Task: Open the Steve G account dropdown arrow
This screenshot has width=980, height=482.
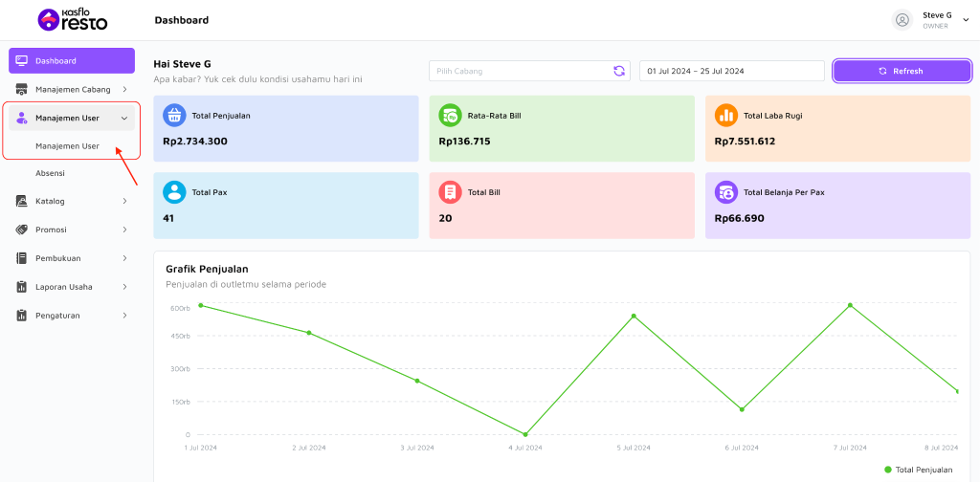Action: pos(966,20)
